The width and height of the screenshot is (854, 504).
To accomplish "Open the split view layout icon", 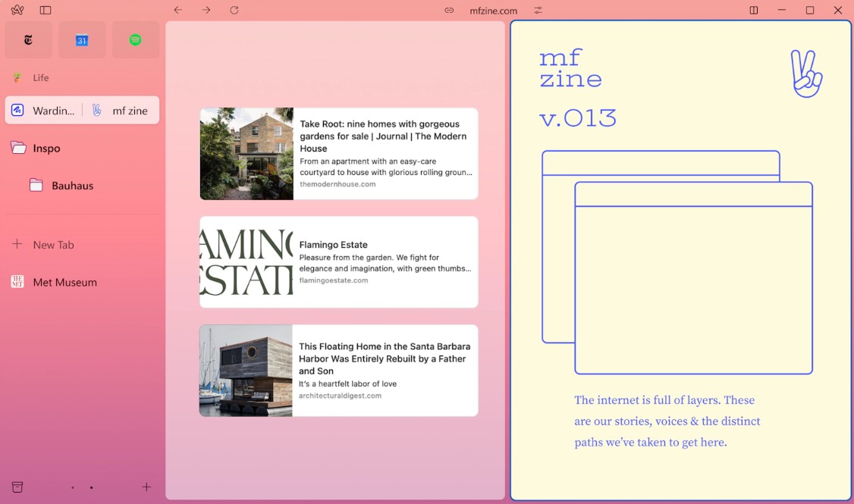I will (x=754, y=10).
